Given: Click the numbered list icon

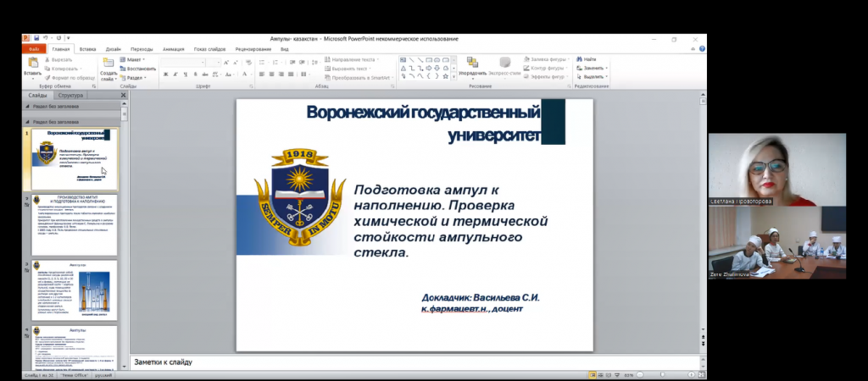Looking at the screenshot, I should click(276, 63).
